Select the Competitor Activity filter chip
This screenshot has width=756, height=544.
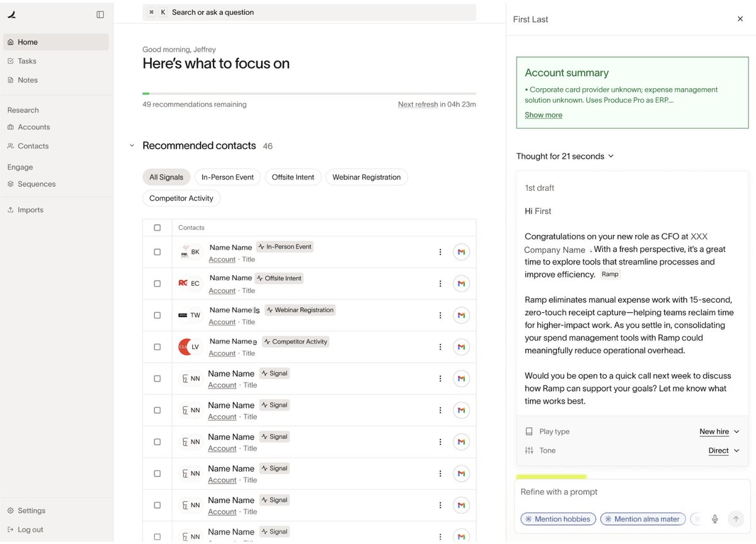[x=181, y=198]
